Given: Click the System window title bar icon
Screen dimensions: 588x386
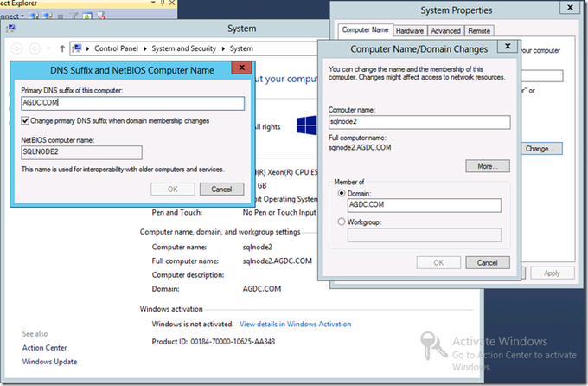Looking at the screenshot, I should 10,29.
